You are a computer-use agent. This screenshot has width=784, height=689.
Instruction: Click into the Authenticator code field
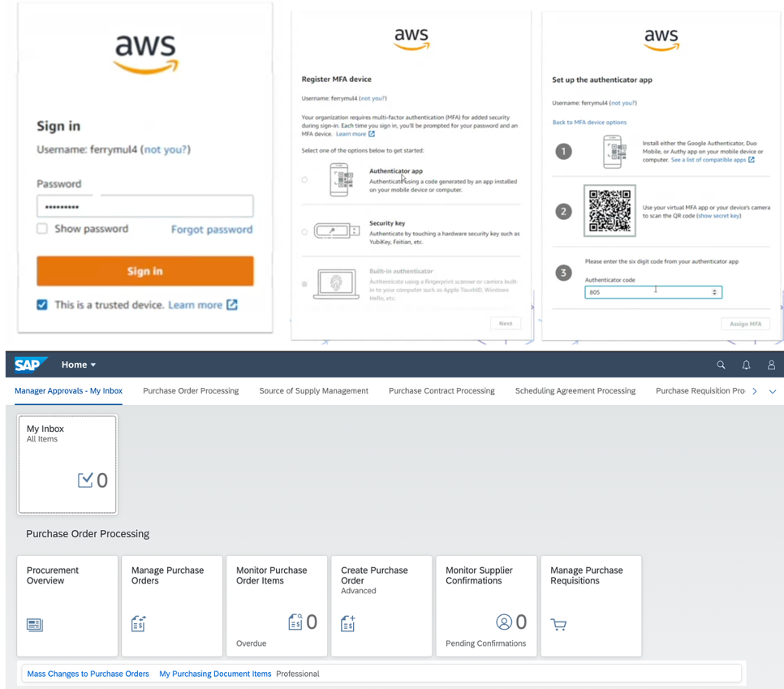[x=653, y=292]
